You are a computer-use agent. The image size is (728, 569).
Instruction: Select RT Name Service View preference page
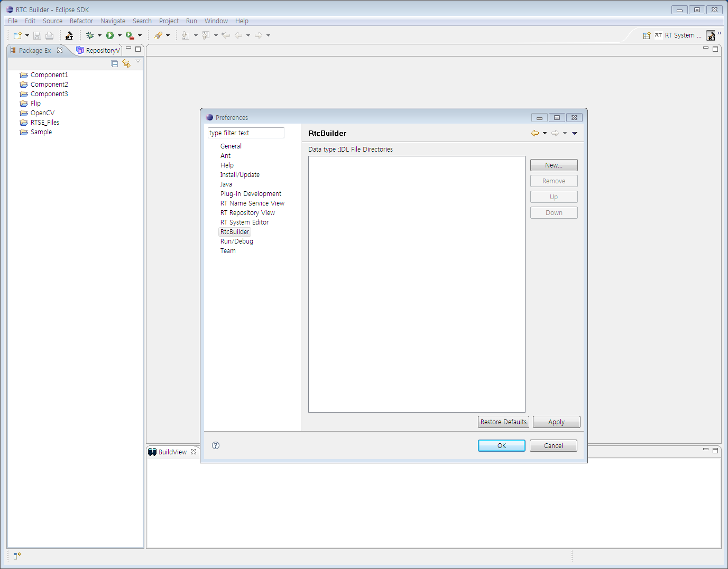[x=252, y=203]
